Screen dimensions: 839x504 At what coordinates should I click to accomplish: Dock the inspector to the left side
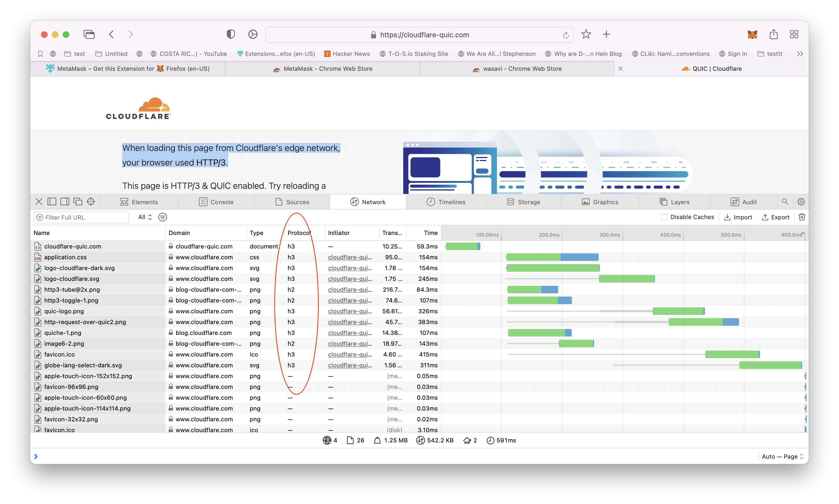[52, 202]
